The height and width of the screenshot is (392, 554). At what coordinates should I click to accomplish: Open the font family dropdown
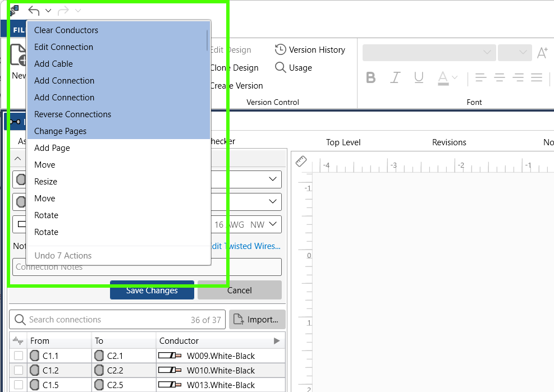tap(429, 52)
